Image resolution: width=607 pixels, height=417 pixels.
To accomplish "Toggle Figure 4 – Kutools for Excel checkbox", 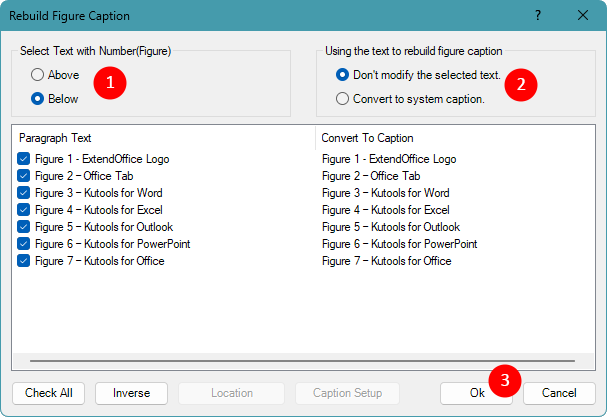I will tap(24, 210).
